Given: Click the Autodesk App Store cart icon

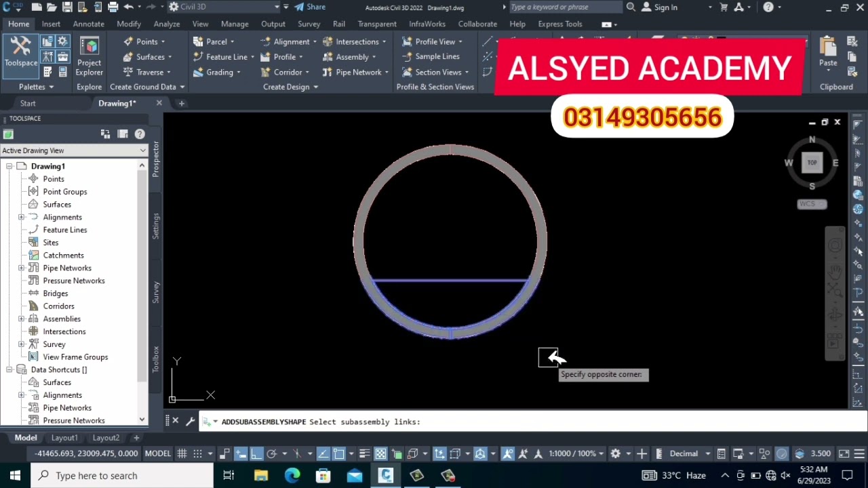Looking at the screenshot, I should pyautogui.click(x=724, y=7).
